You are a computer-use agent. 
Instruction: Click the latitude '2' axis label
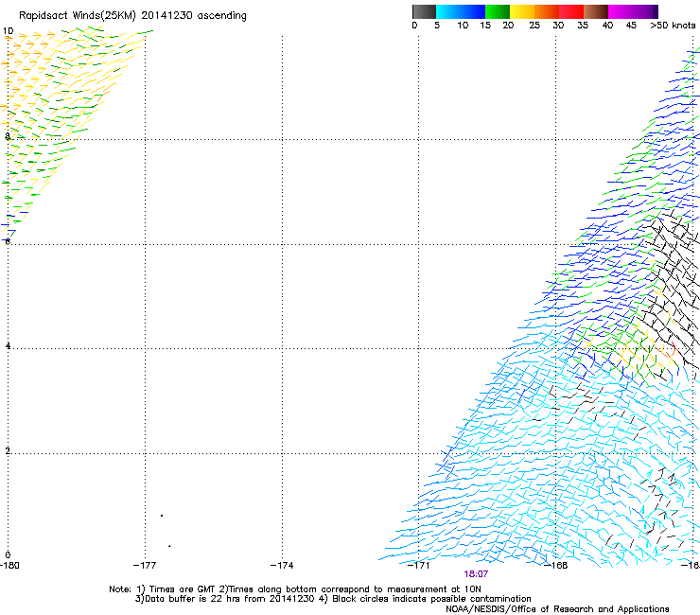[x=8, y=451]
